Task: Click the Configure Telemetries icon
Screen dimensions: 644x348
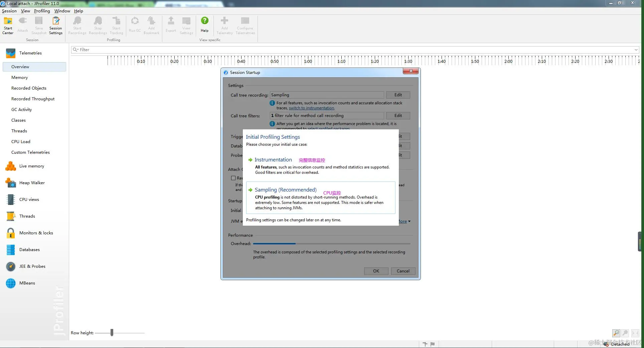Action: point(245,25)
